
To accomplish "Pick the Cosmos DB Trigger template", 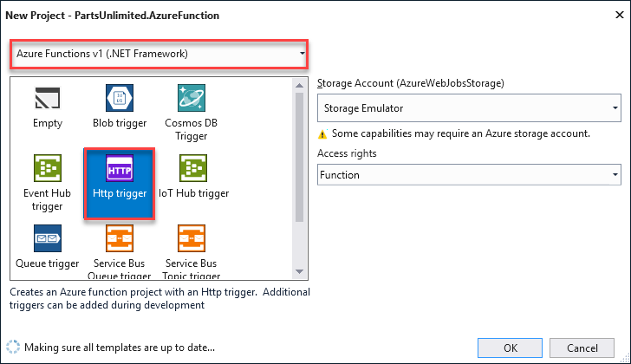I will coord(192,98).
